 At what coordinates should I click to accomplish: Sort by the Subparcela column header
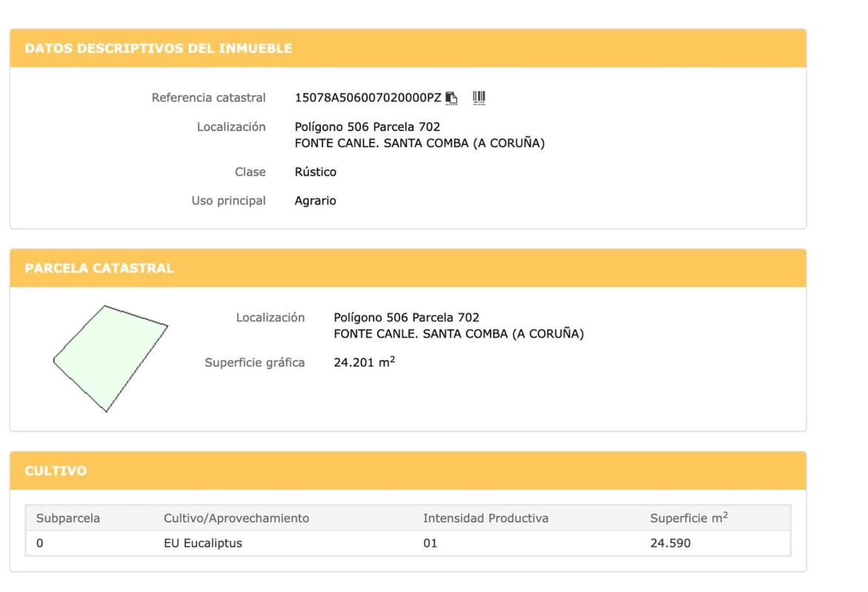(68, 518)
